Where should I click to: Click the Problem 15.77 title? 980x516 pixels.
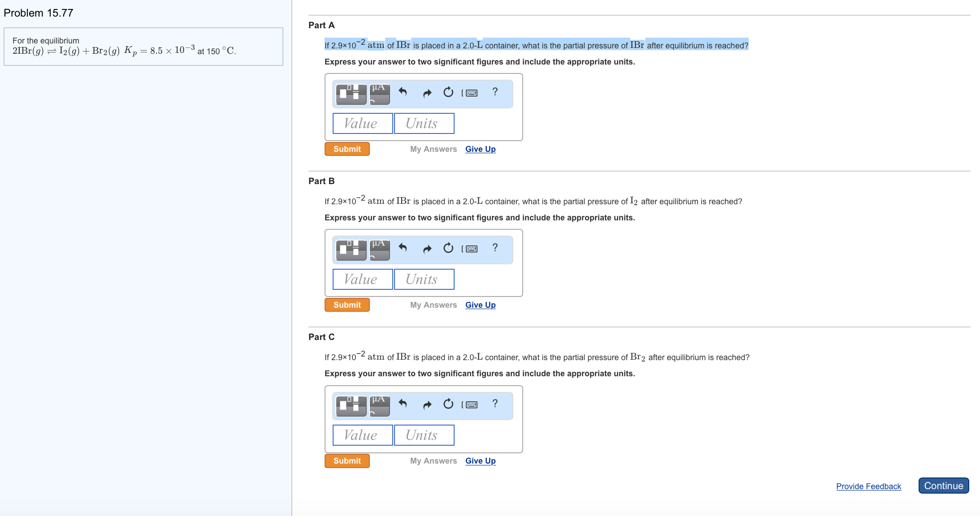(38, 13)
